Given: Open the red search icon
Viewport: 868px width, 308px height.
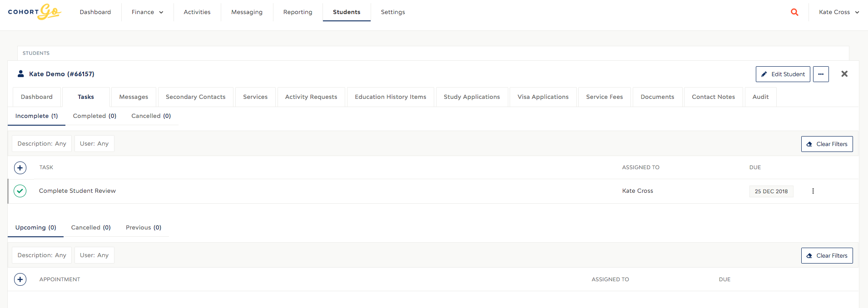Looking at the screenshot, I should [x=794, y=12].
